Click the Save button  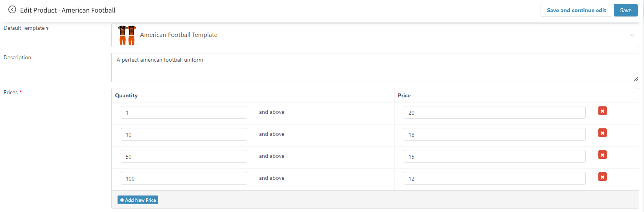[x=625, y=10]
